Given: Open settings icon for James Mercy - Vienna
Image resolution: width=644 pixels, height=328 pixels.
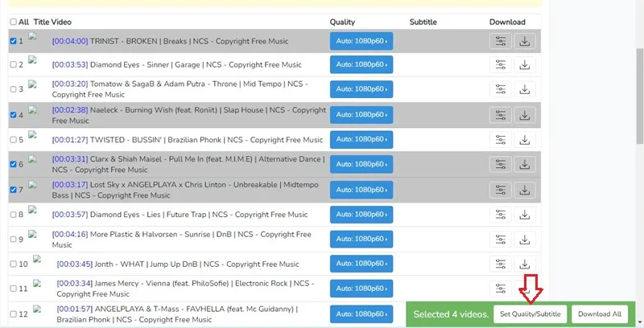Looking at the screenshot, I should (500, 289).
